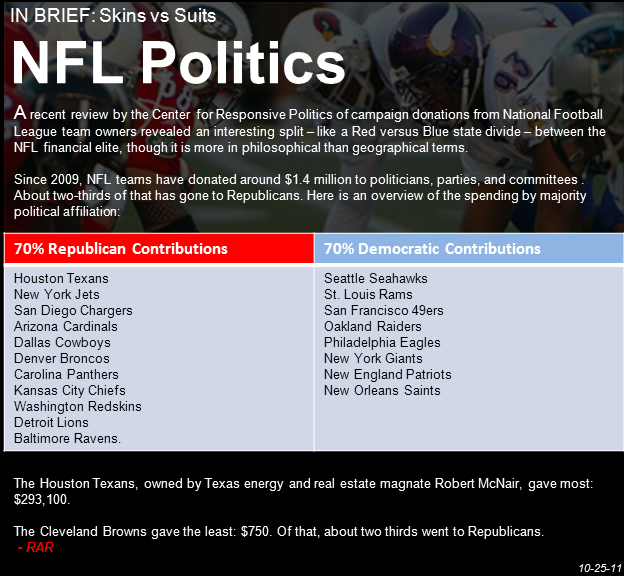Select the '10-25-11' date stamp

point(600,568)
